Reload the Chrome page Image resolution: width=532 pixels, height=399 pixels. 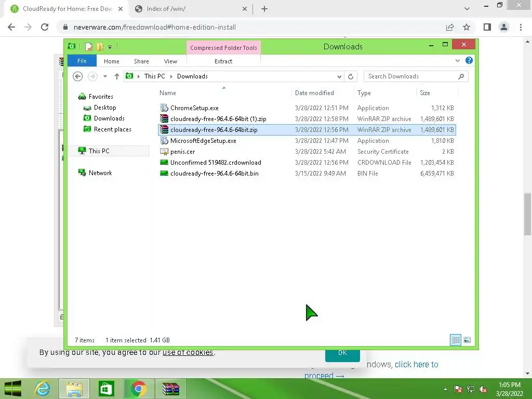pyautogui.click(x=45, y=27)
